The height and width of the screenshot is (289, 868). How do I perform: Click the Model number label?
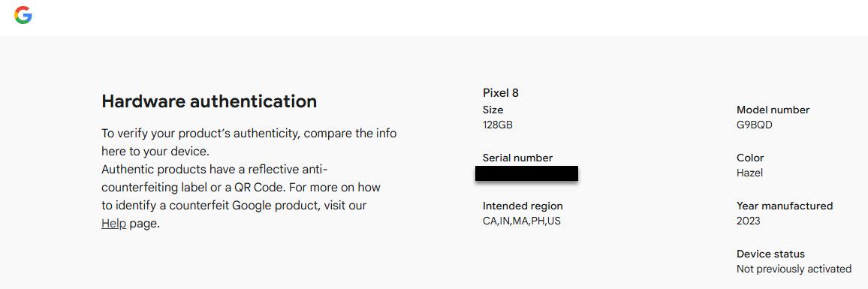tap(773, 110)
